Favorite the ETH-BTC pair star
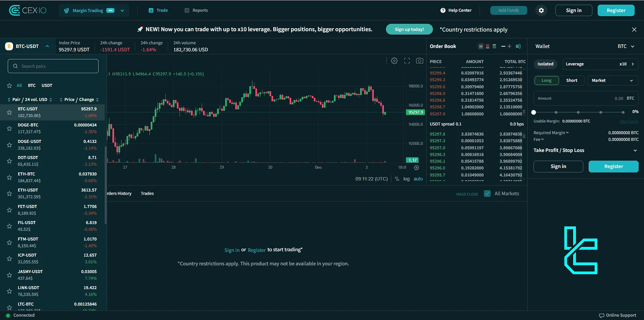This screenshot has height=320, width=644. click(x=9, y=177)
